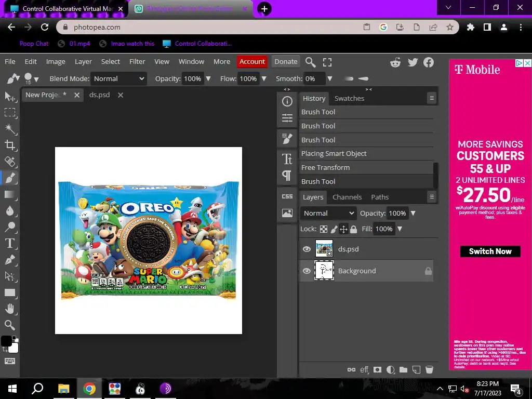Select the Hand tool
This screenshot has width=532, height=399.
coord(10,309)
